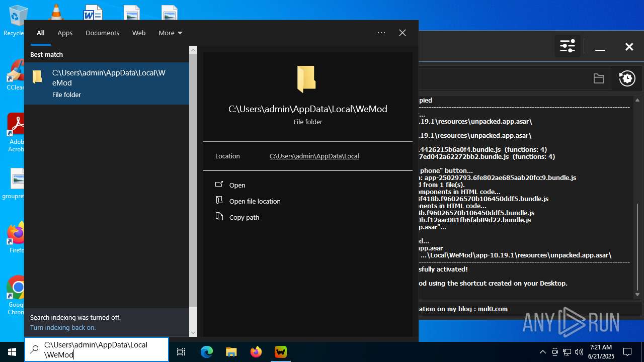Click the Copy path icon
The image size is (644, 362).
point(219,217)
